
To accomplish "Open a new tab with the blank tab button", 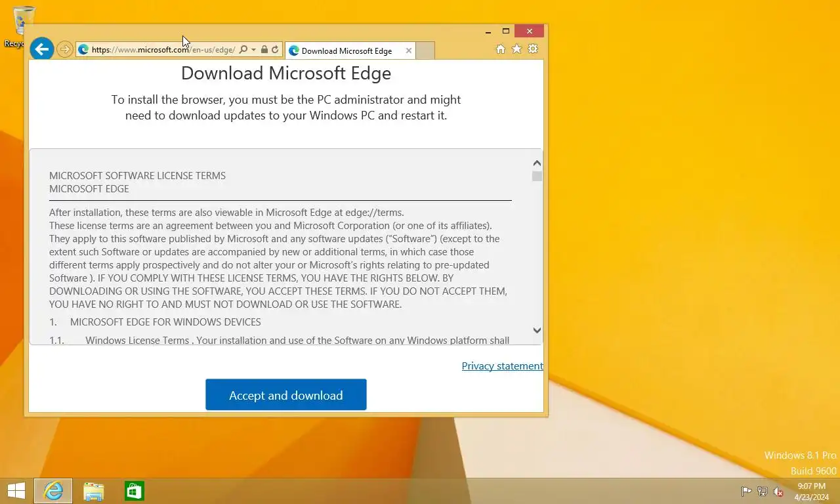I will (x=425, y=51).
